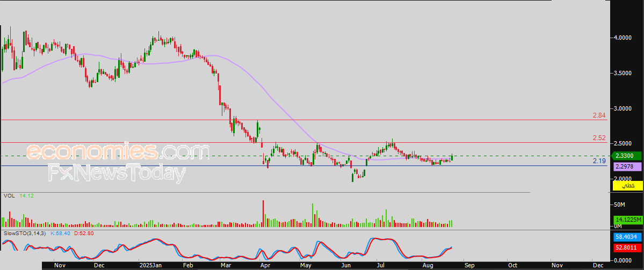
Task: Click the blue 58.4034 stochastic K tag
Action: pyautogui.click(x=627, y=237)
